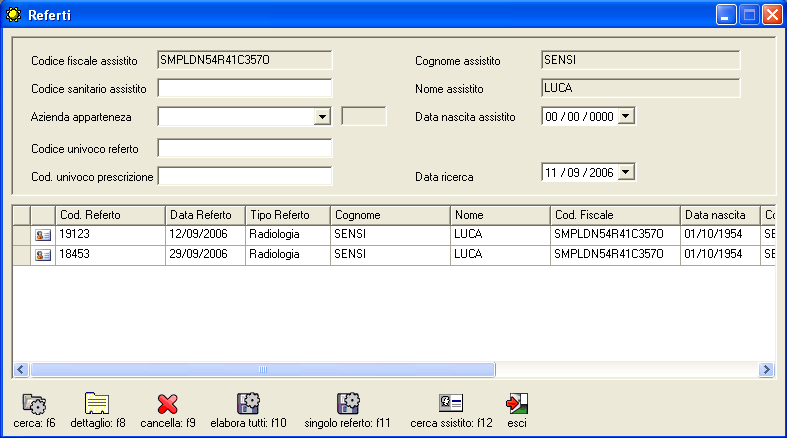The height and width of the screenshot is (438, 787).
Task: Click the horizontal scrollbar right arrow
Action: tap(767, 370)
